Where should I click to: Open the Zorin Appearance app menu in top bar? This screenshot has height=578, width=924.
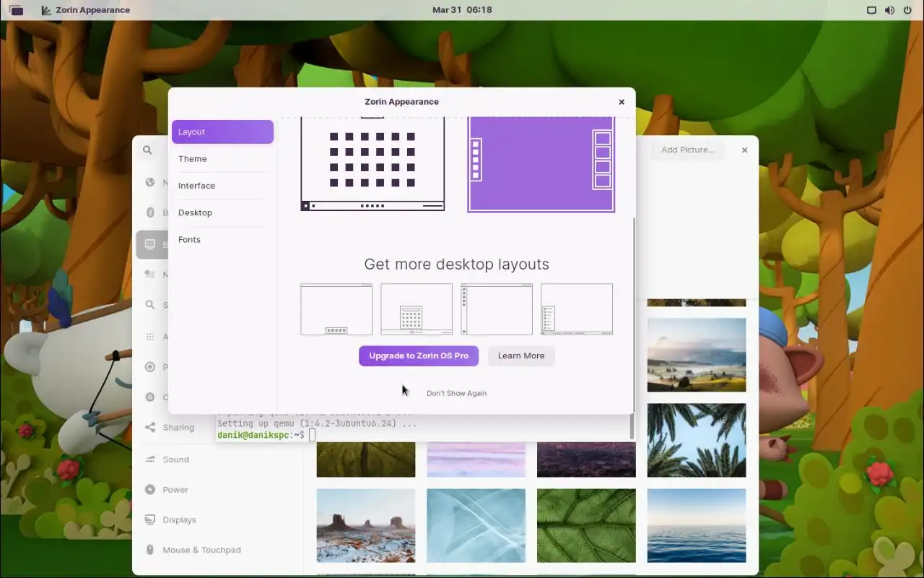[86, 10]
